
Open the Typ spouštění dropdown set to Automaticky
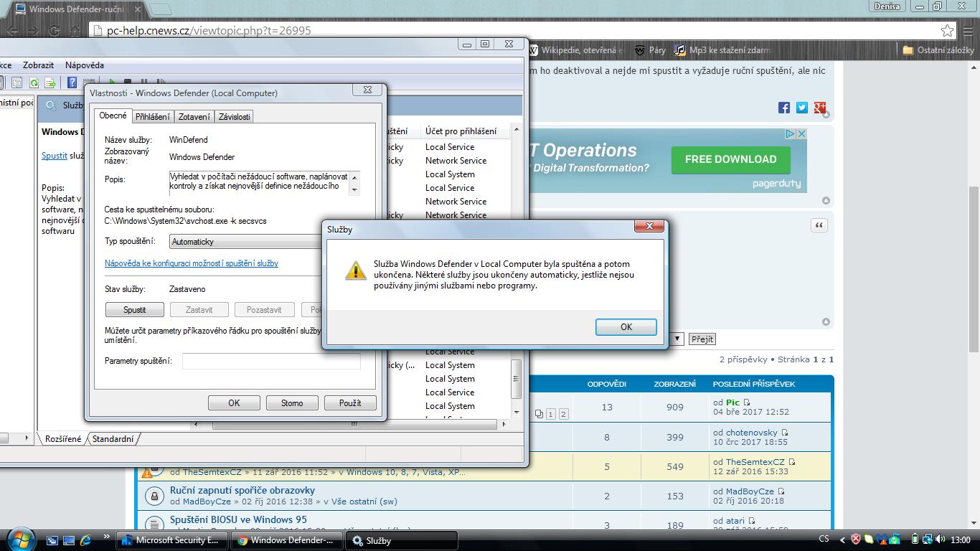(x=245, y=242)
